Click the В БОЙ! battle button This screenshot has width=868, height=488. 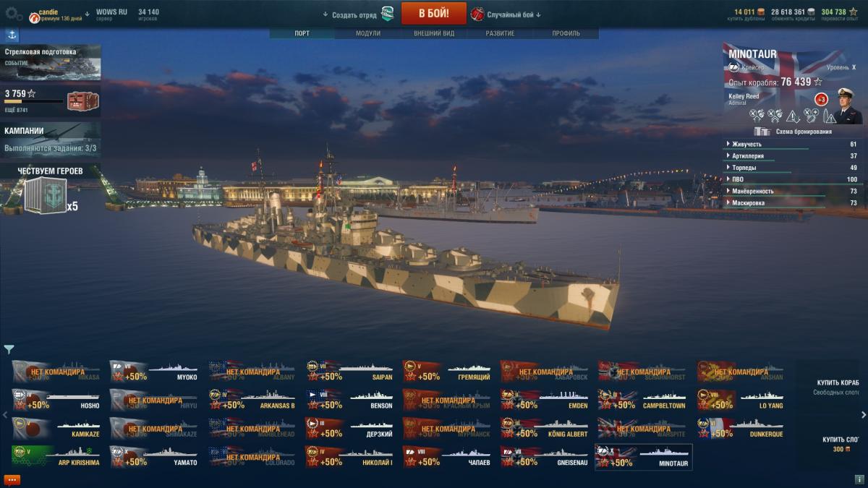click(434, 13)
